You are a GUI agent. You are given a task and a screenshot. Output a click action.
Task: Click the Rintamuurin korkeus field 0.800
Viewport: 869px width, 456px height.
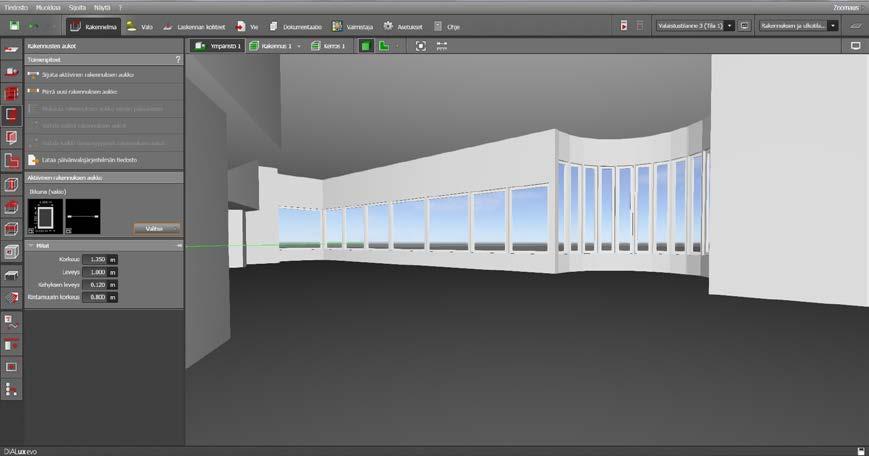[99, 298]
